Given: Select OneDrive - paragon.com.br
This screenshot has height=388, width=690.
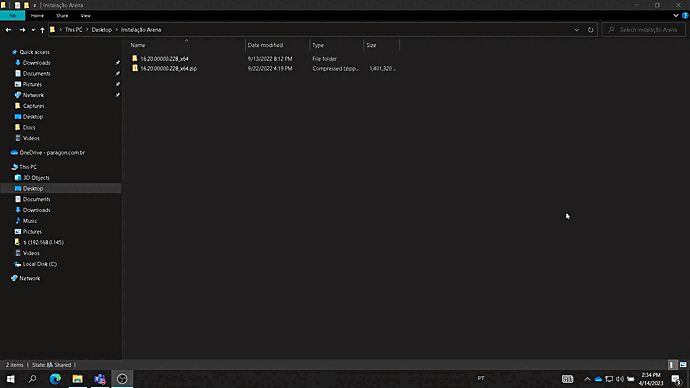Looking at the screenshot, I should (51, 153).
